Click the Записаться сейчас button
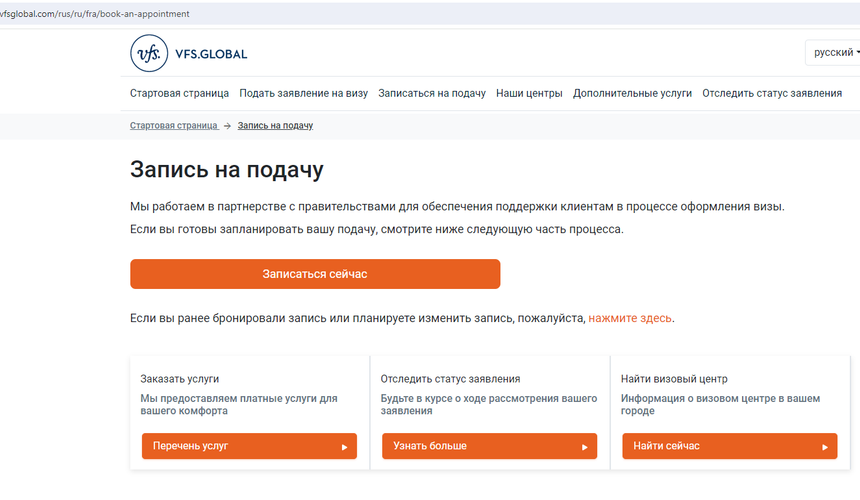This screenshot has height=500, width=860. tap(315, 274)
